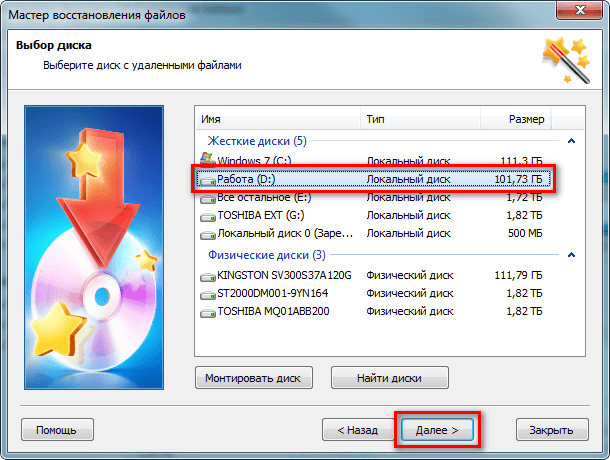Click the disk icon beside ST2000DM001-9YN164
The height and width of the screenshot is (460, 610).
(208, 295)
